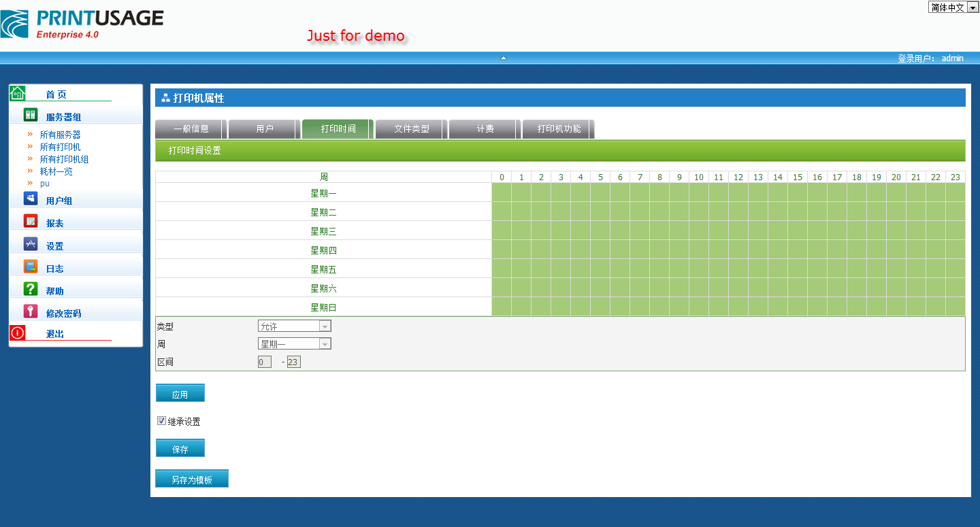Open the 所有打印机 link in sidebar
980x527 pixels.
pyautogui.click(x=60, y=147)
